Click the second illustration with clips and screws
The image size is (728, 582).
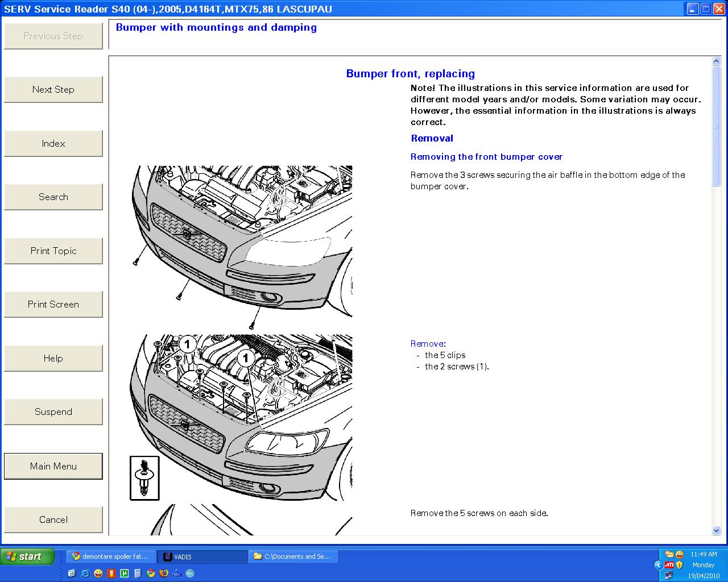pyautogui.click(x=241, y=418)
